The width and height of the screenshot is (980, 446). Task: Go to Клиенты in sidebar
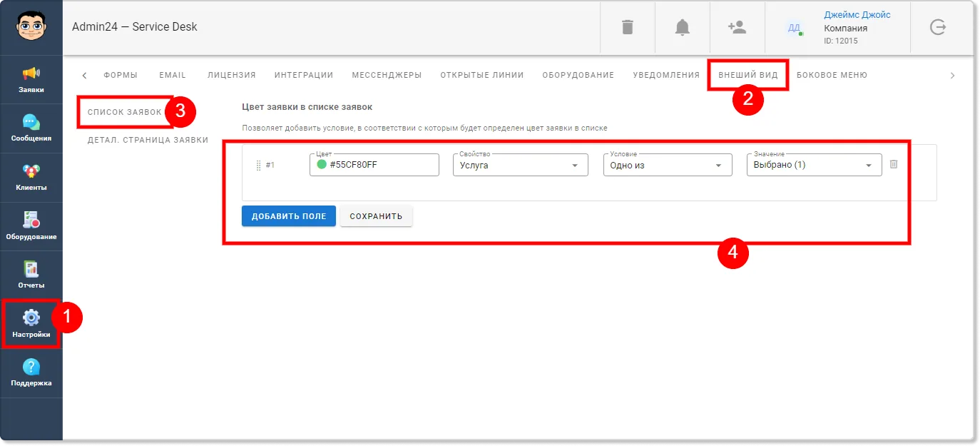31,178
